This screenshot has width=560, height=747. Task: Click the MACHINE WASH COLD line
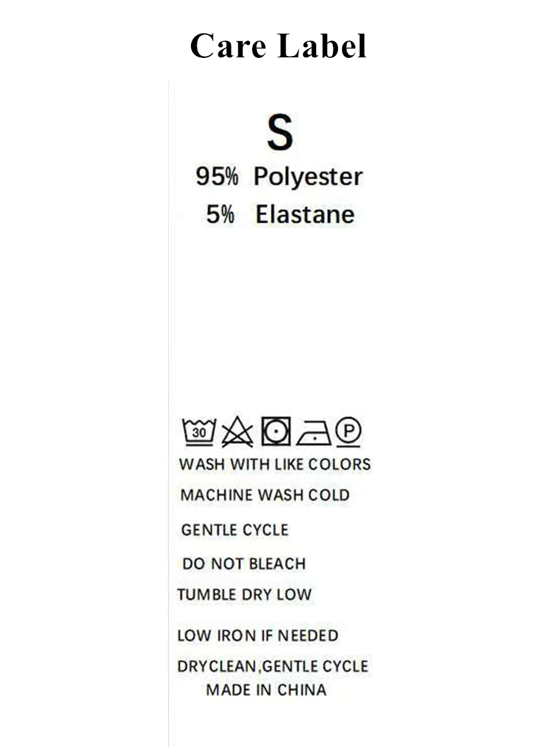point(265,496)
